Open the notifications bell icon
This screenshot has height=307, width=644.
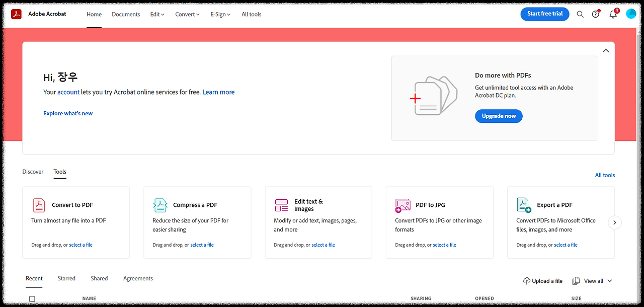click(x=613, y=14)
